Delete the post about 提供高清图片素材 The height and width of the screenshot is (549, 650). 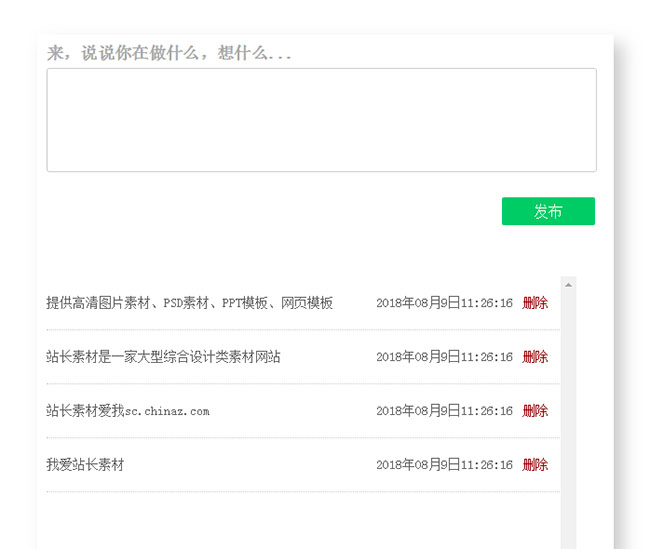(x=535, y=303)
